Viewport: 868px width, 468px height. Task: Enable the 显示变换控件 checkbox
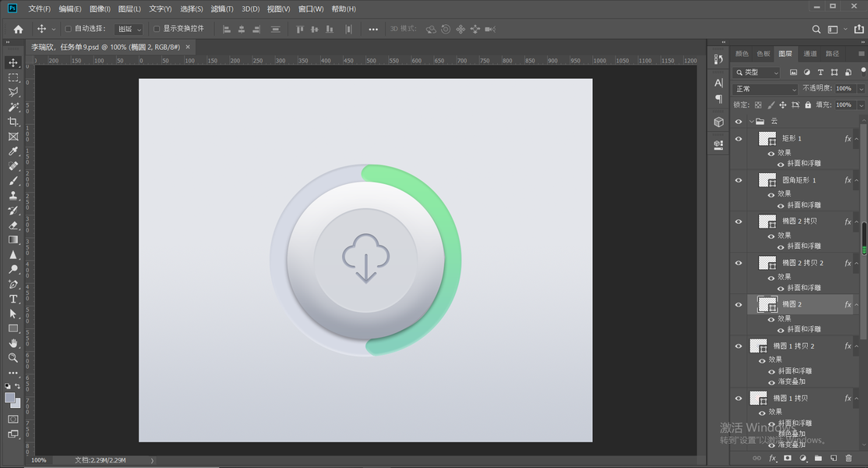[157, 29]
